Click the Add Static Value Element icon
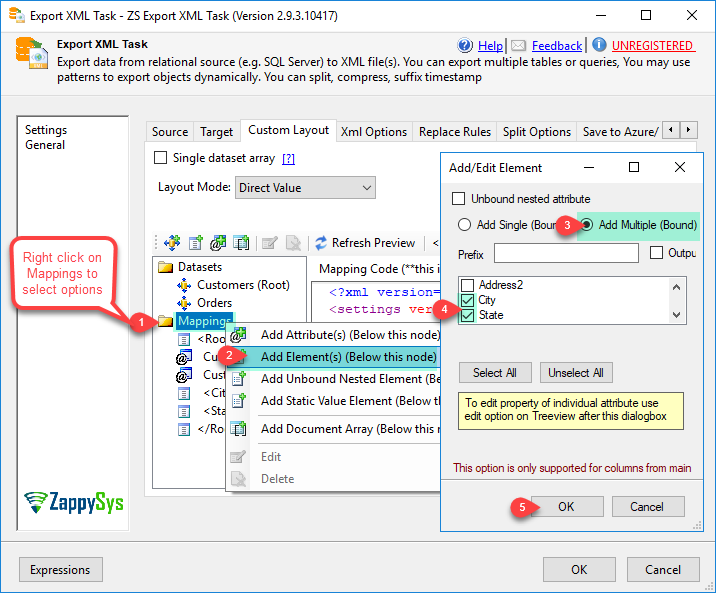The image size is (716, 593). [x=239, y=400]
